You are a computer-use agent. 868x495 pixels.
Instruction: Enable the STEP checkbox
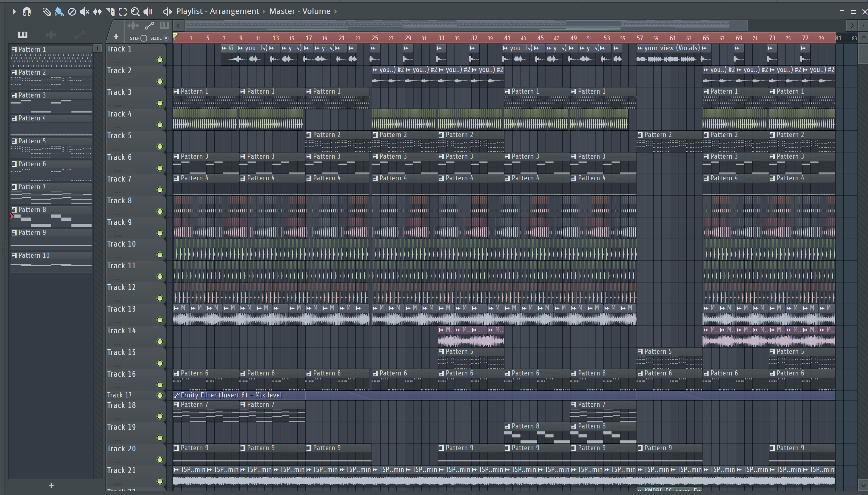(143, 38)
